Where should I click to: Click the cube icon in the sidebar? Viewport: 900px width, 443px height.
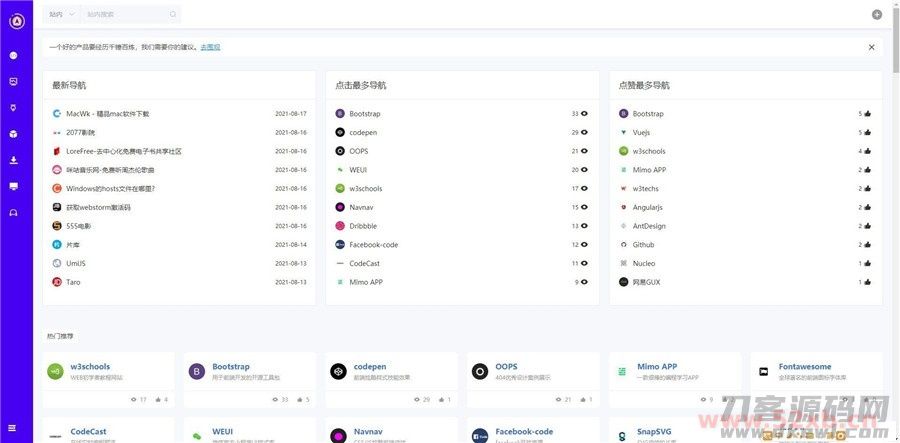point(14,133)
